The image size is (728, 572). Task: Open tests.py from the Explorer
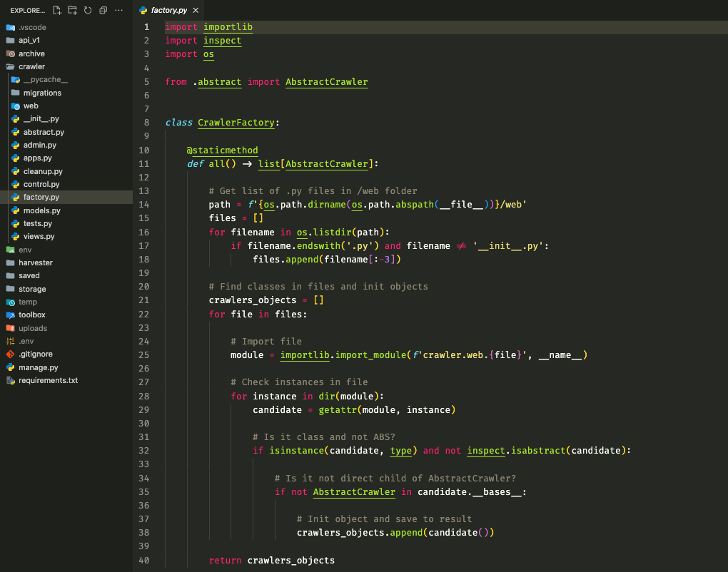click(x=66, y=224)
